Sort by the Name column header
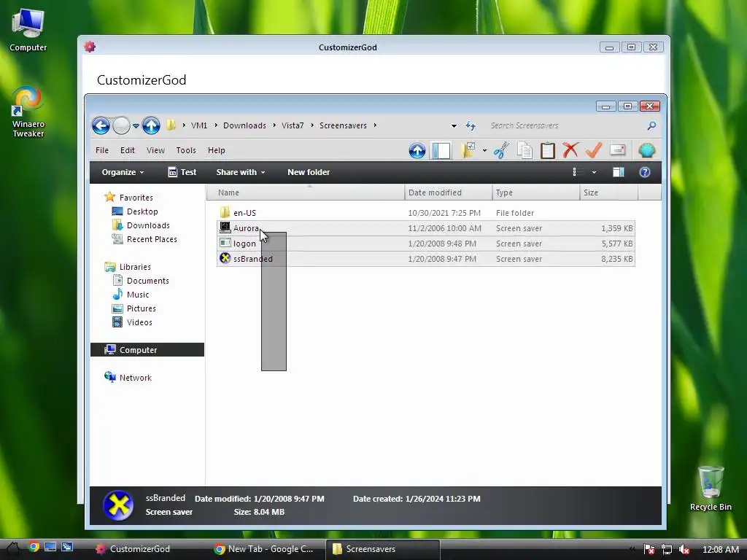747x560 pixels. pyautogui.click(x=306, y=192)
